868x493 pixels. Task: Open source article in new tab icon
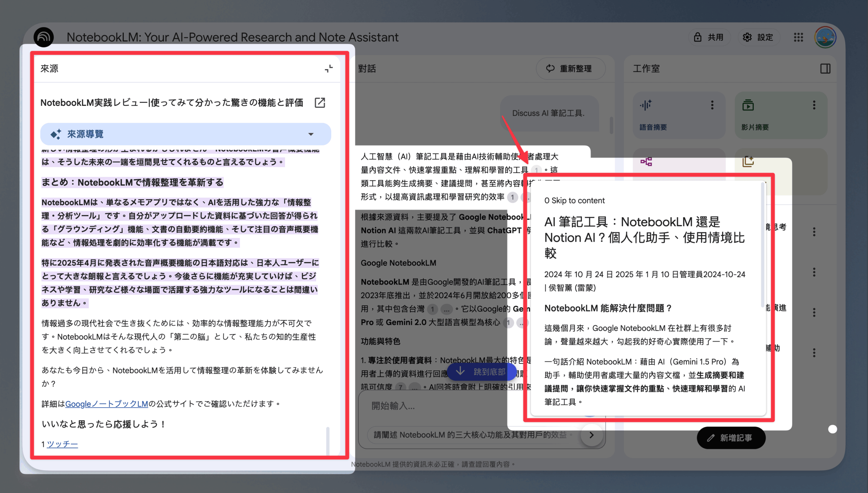point(320,102)
